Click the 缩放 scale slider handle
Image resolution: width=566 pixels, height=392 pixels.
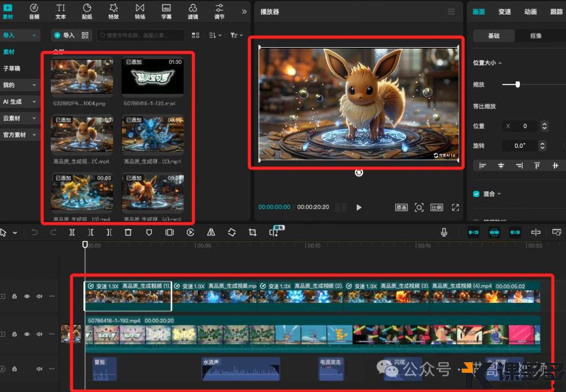coord(518,84)
